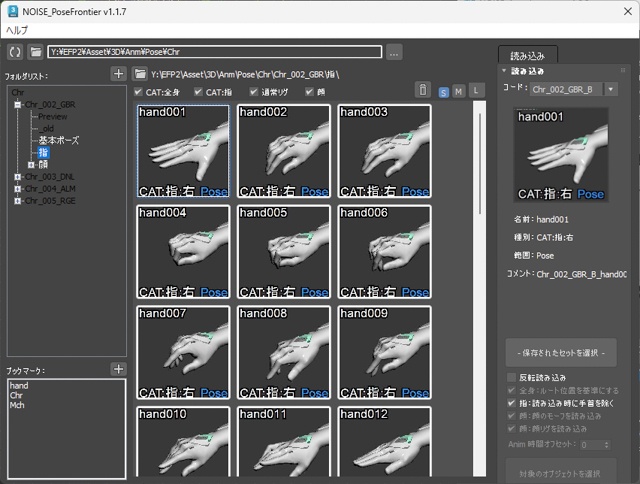Toggle 指:読み込み時に手首を除く checkbox
This screenshot has height=484, width=640.
coord(511,403)
